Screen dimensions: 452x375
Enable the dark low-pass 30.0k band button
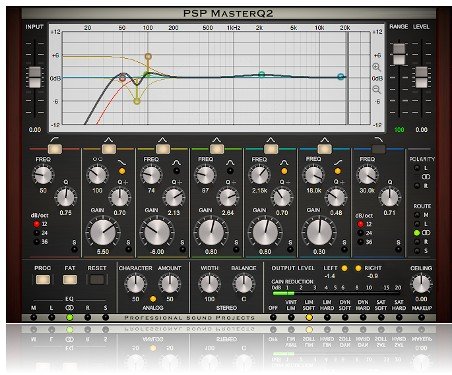pyautogui.click(x=379, y=149)
